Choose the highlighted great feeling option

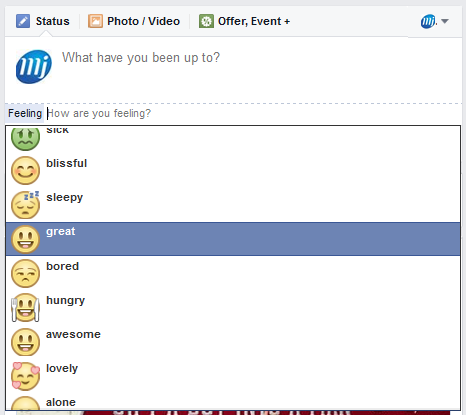[233, 239]
